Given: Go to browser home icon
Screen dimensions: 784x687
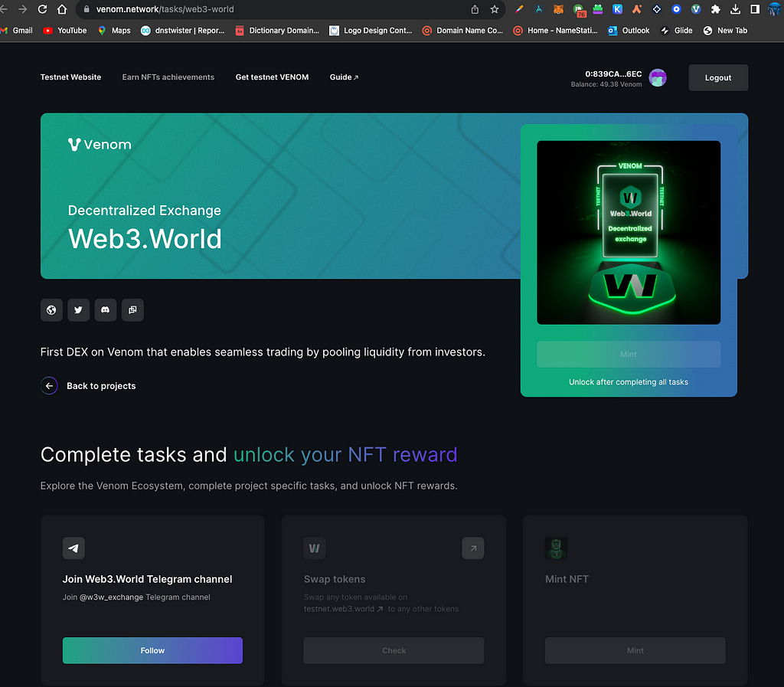Looking at the screenshot, I should 62,9.
